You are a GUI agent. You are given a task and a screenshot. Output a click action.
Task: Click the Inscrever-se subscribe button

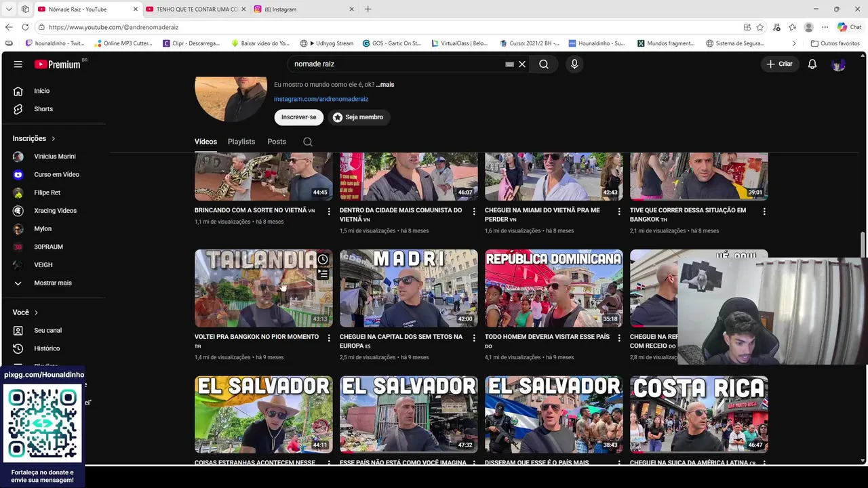299,117
